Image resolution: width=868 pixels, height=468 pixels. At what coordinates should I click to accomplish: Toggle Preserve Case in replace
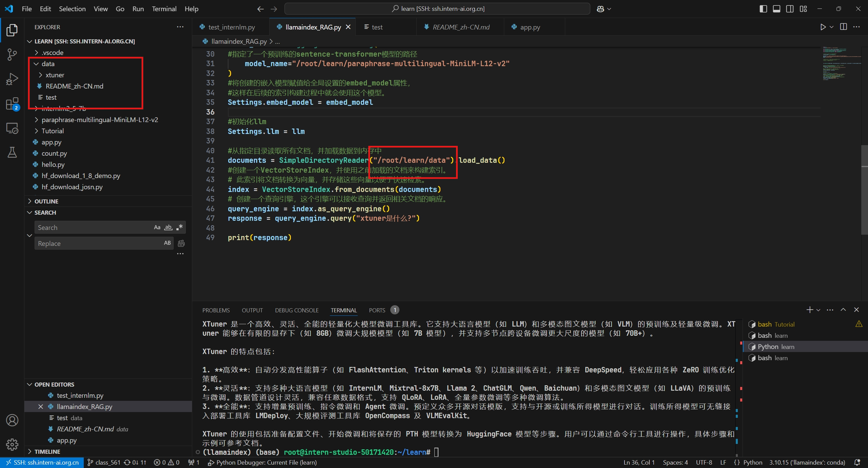[167, 243]
